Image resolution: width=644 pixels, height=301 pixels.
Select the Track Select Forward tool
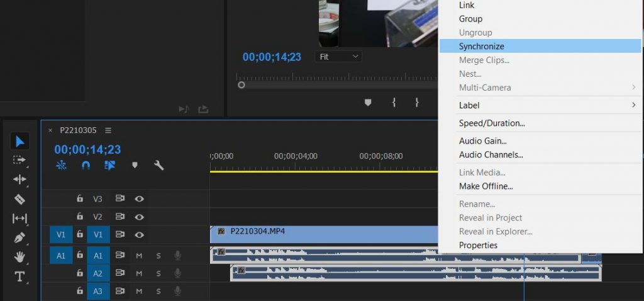coord(19,160)
